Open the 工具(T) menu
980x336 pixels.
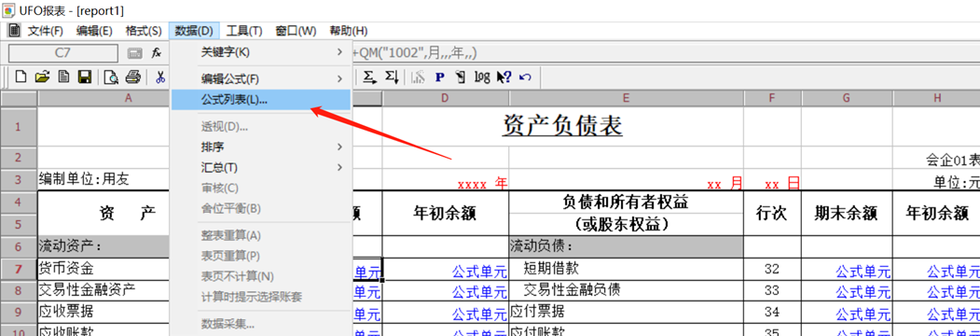point(243,31)
